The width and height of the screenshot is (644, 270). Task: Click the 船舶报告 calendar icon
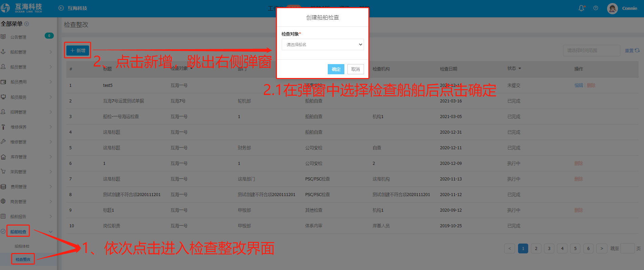pyautogui.click(x=3, y=216)
